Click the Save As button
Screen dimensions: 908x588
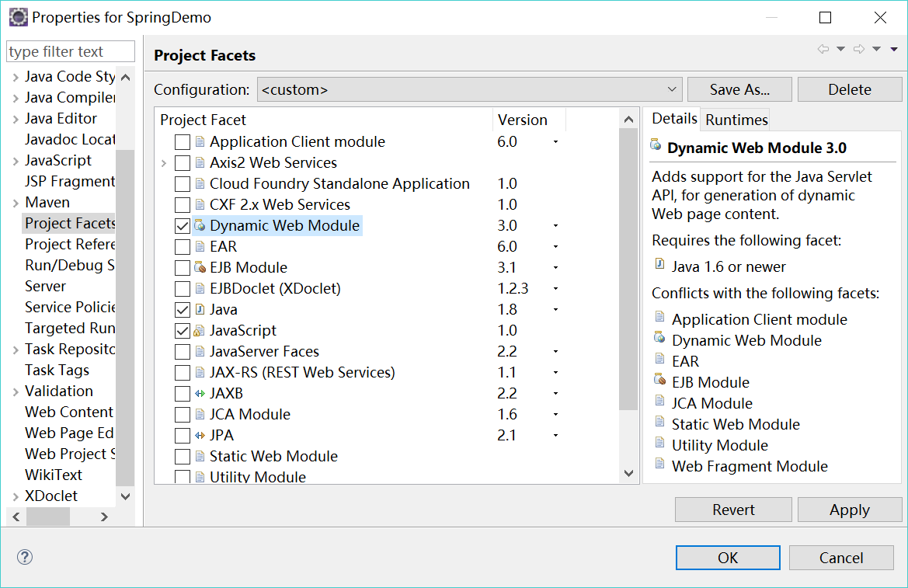[739, 89]
